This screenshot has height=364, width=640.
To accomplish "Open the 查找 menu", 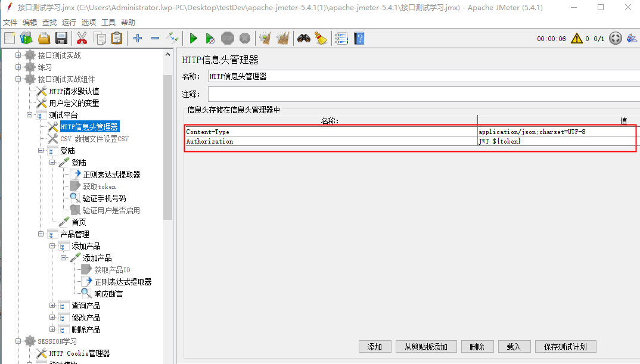I will coord(49,23).
